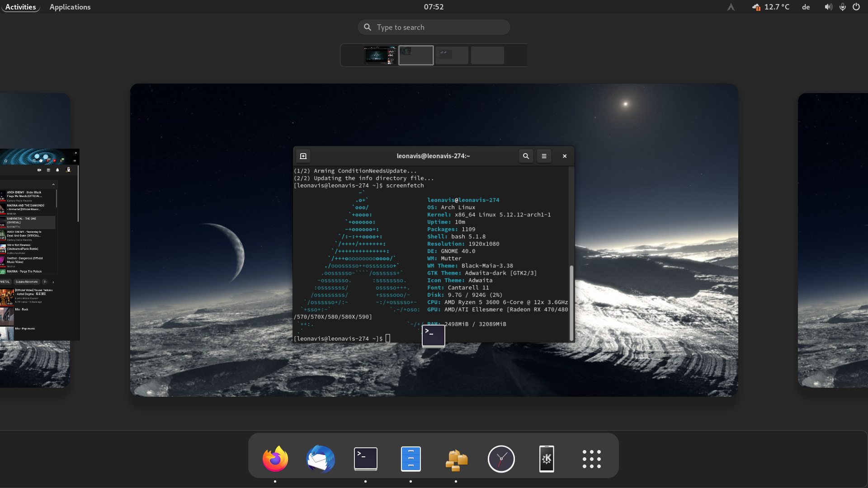
Task: Launch Firefox from the dash
Action: (275, 459)
